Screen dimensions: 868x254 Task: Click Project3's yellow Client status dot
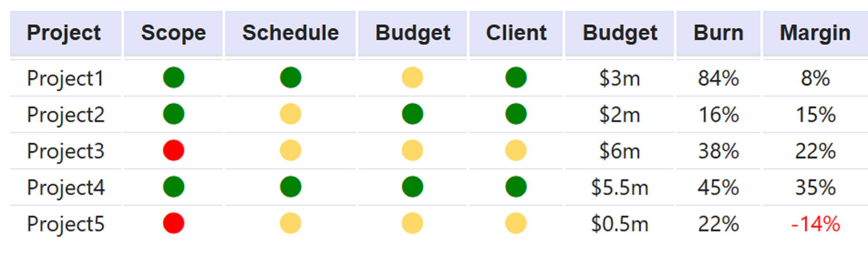click(x=516, y=151)
